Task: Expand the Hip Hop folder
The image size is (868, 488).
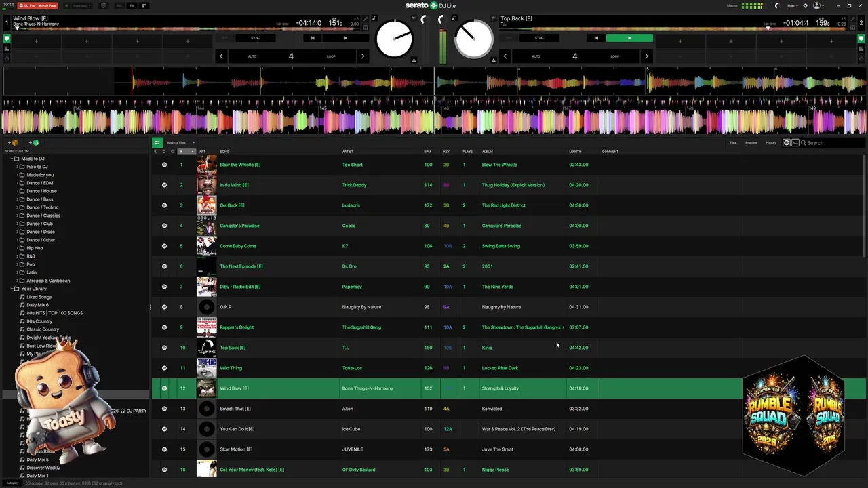Action: 17,248
